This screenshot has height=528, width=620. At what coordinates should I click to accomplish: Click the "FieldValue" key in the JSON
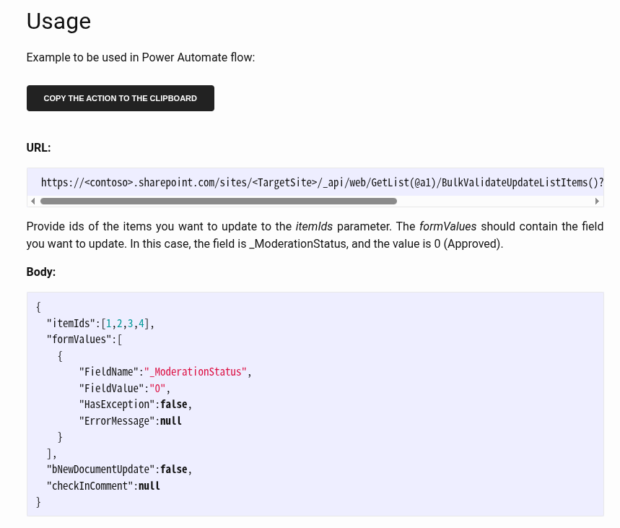coord(112,388)
